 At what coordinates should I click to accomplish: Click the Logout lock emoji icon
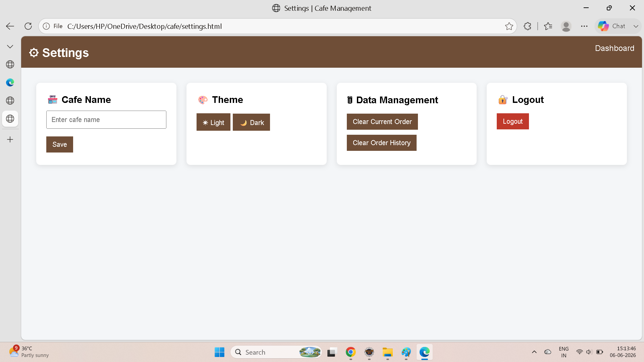click(x=503, y=100)
